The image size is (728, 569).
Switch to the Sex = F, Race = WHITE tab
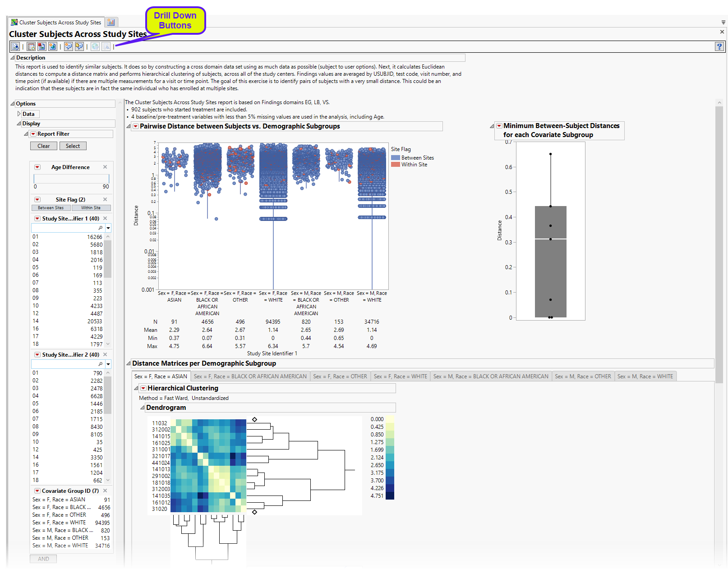click(x=400, y=376)
